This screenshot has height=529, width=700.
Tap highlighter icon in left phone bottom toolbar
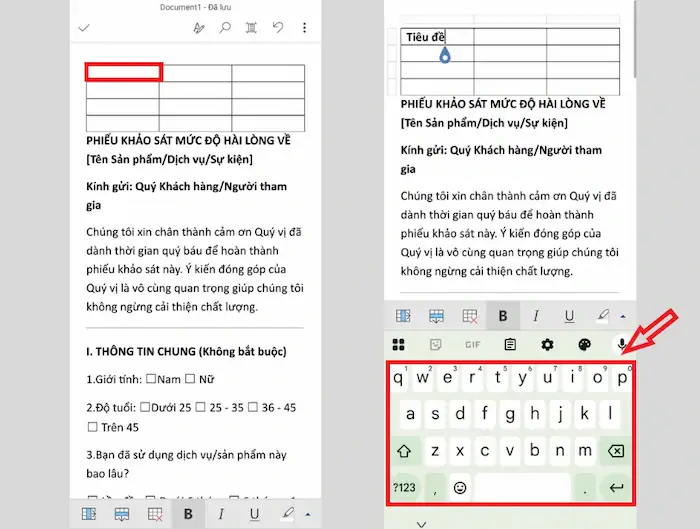(288, 513)
